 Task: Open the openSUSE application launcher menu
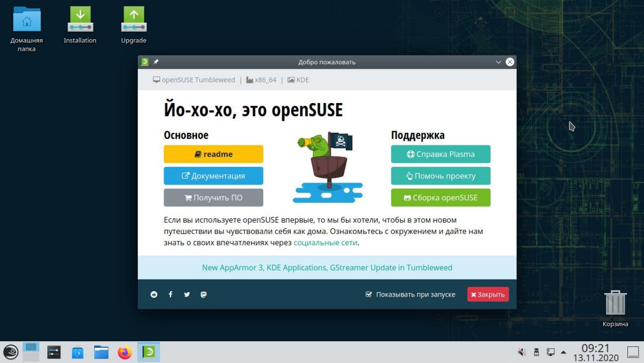coord(11,352)
